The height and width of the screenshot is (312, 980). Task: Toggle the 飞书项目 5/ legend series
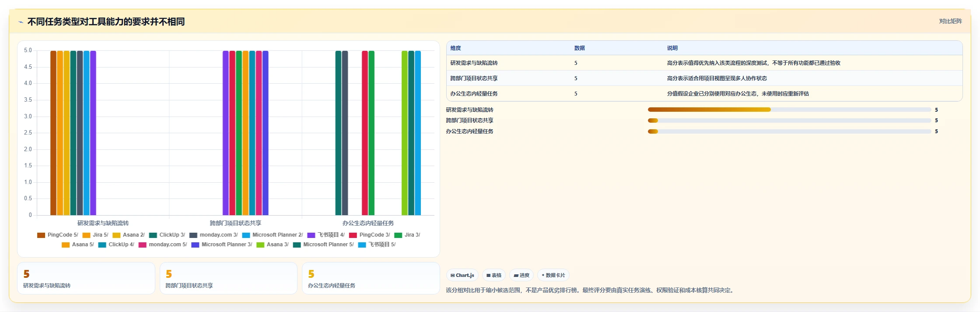377,245
